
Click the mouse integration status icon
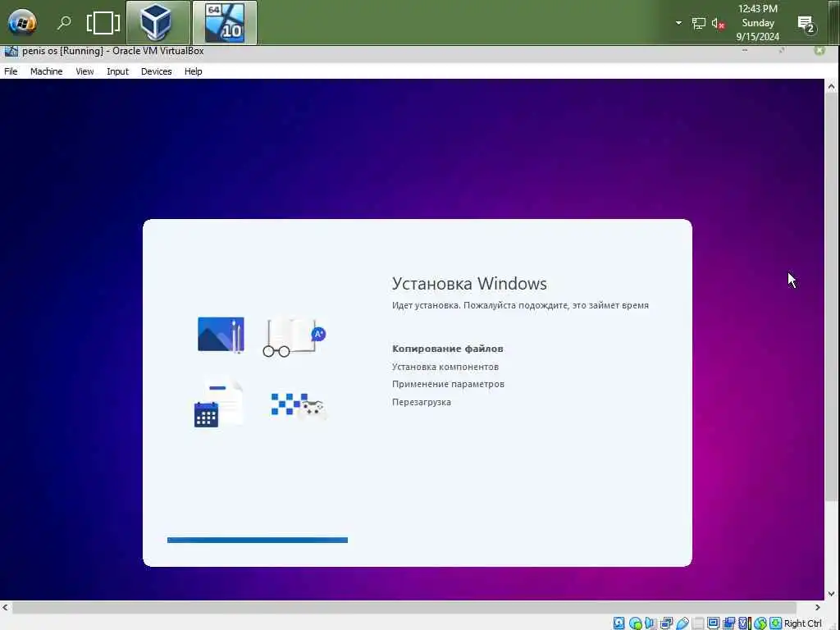[x=760, y=623]
